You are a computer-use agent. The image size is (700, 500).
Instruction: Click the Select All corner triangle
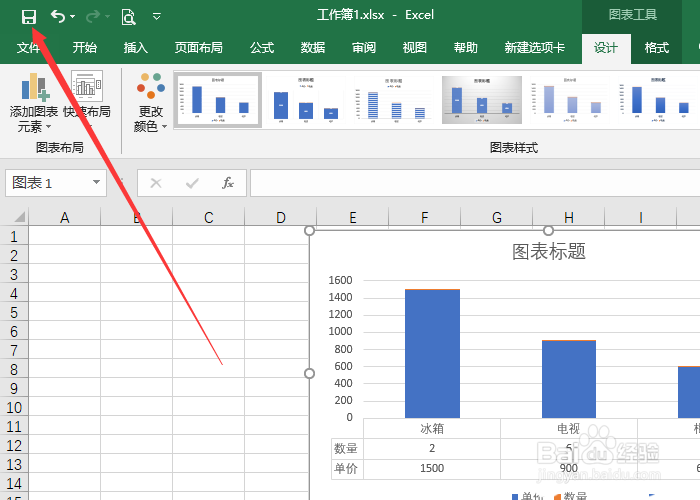pos(19,217)
